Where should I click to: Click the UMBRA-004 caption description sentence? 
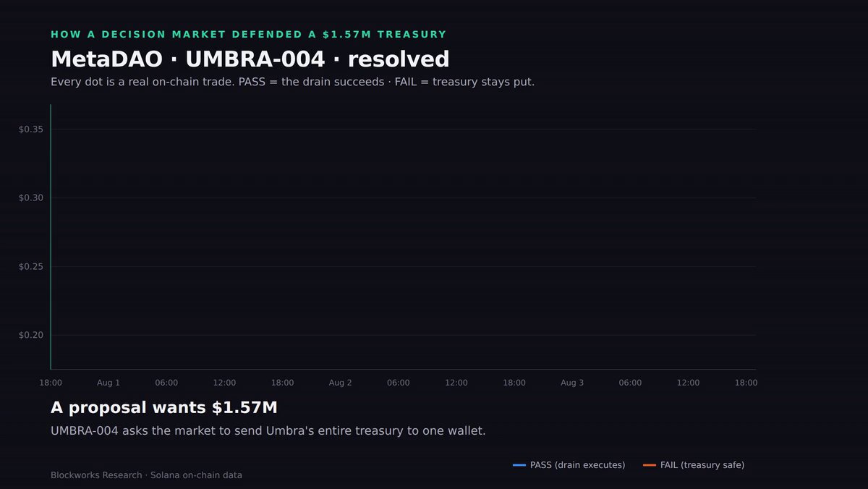pos(268,430)
